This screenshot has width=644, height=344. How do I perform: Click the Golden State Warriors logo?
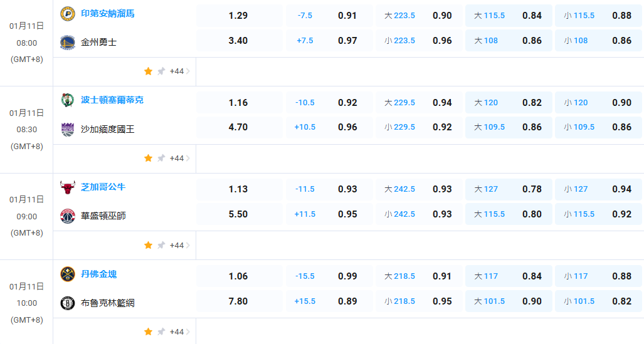point(67,42)
